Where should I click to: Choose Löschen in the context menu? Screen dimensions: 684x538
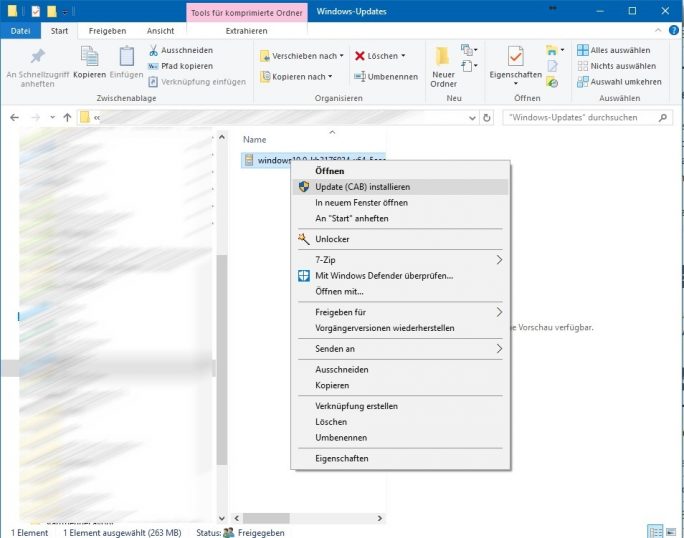(400, 422)
